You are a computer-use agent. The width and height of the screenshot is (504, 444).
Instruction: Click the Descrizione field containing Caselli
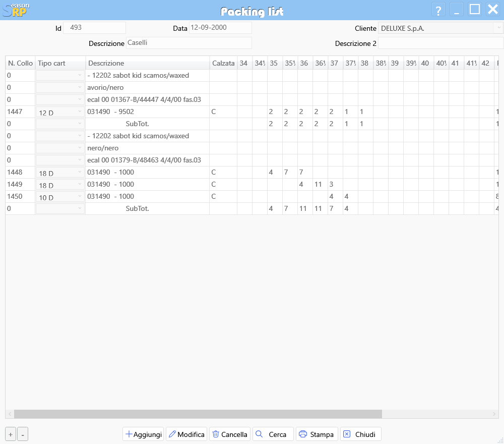(x=188, y=43)
